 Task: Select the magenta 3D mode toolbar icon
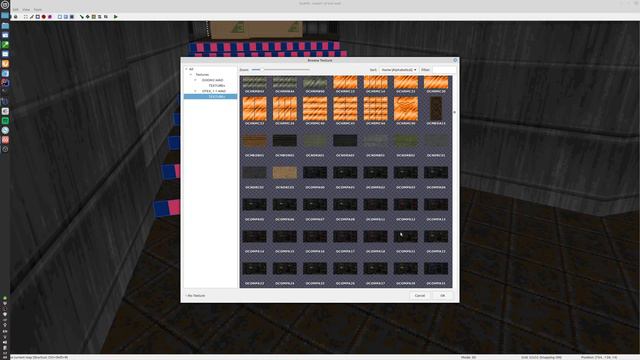click(x=50, y=17)
